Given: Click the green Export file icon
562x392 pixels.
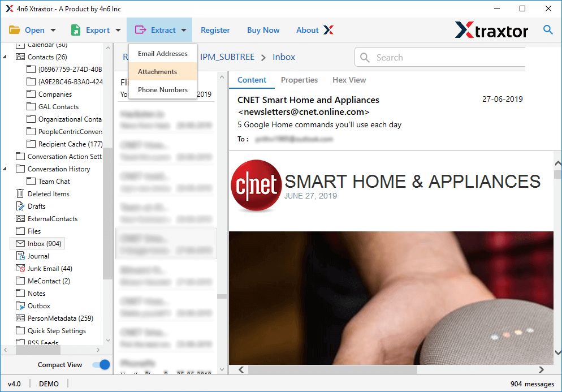Looking at the screenshot, I should [76, 30].
